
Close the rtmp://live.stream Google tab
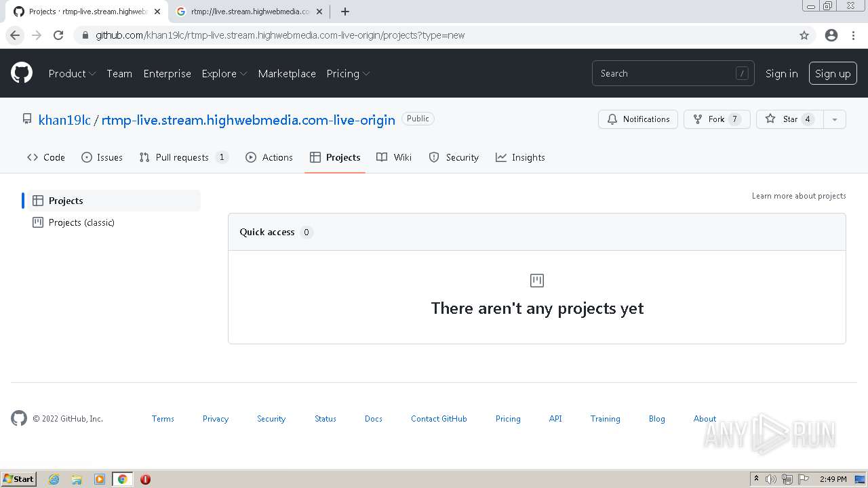(x=319, y=12)
